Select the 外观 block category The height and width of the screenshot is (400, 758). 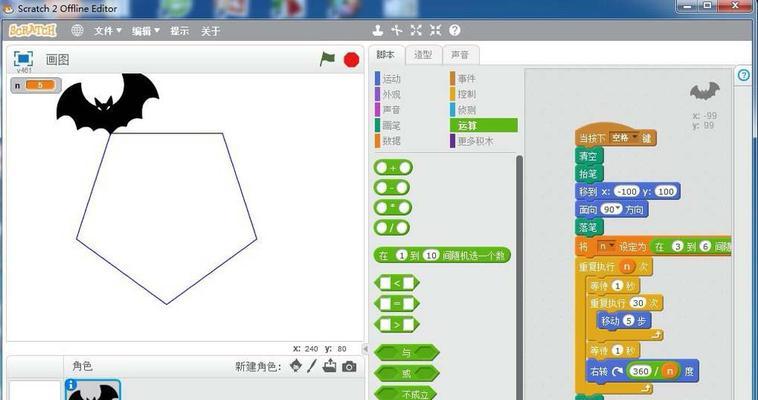point(392,94)
